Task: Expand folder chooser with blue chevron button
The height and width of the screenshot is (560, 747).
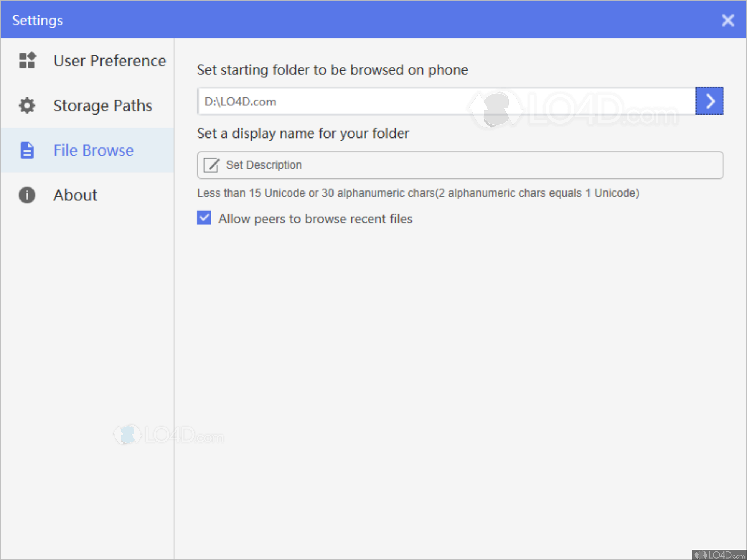Action: coord(709,101)
